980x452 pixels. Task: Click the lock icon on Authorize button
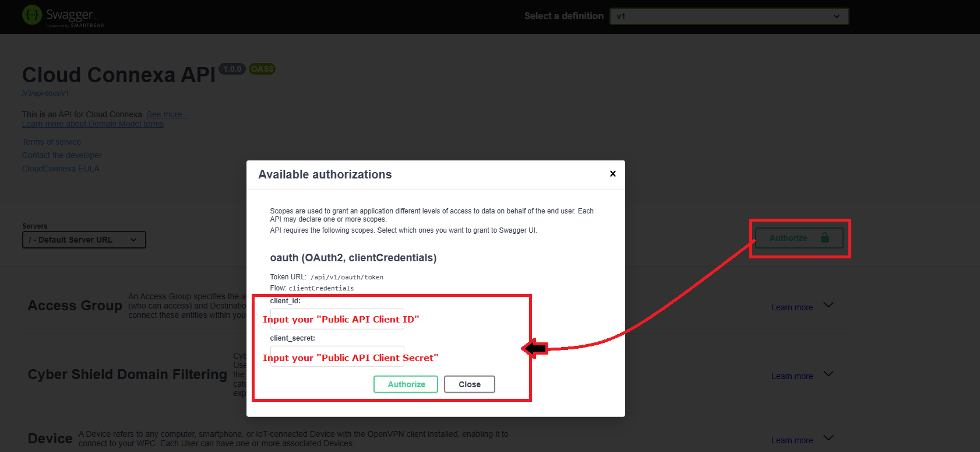(824, 238)
